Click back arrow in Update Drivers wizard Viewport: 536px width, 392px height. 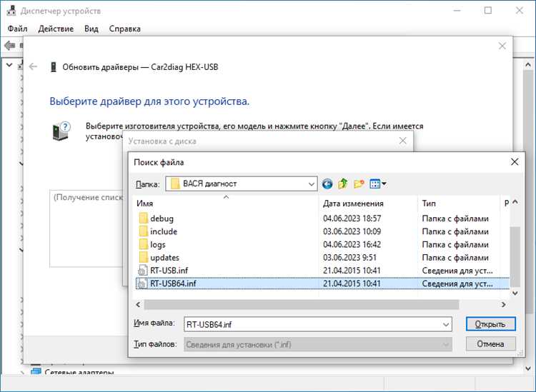pyautogui.click(x=33, y=66)
